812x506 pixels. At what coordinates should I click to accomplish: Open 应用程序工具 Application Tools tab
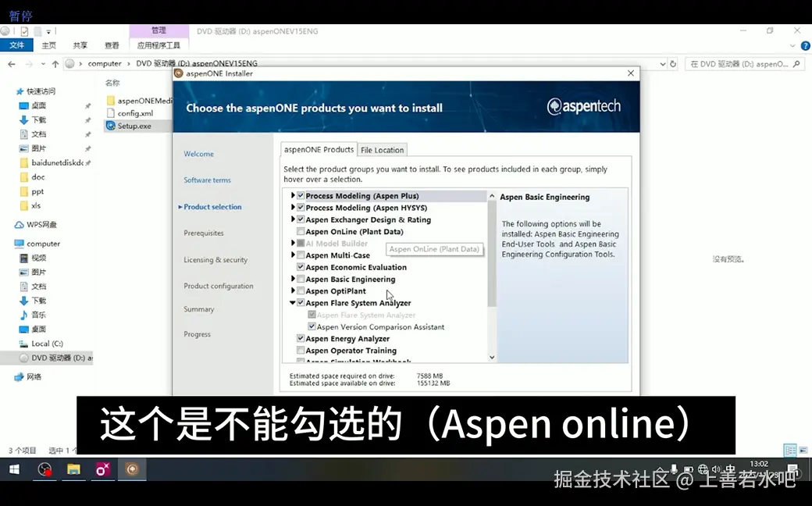tap(158, 45)
